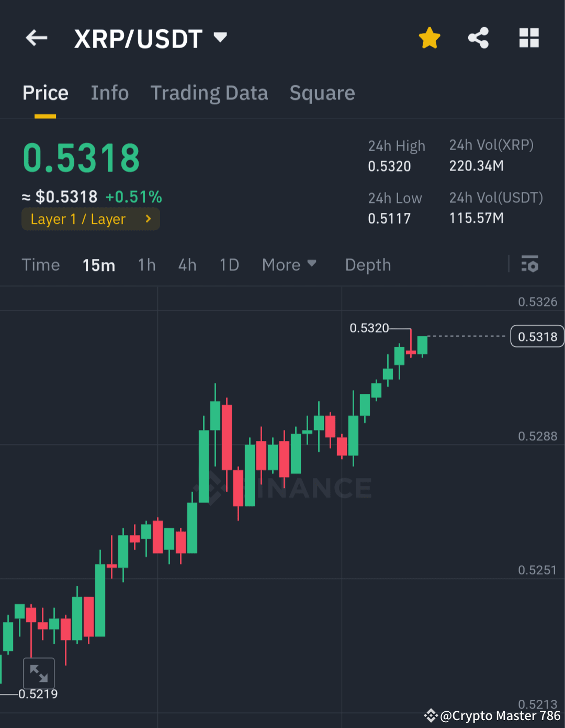The image size is (565, 728).
Task: Select the 1h timeframe option
Action: (146, 265)
